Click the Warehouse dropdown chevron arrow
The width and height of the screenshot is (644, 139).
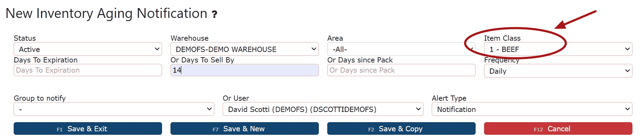[314, 49]
